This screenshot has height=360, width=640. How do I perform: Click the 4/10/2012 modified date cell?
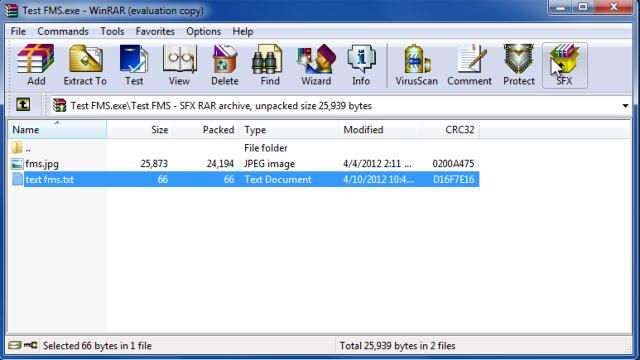tap(378, 180)
